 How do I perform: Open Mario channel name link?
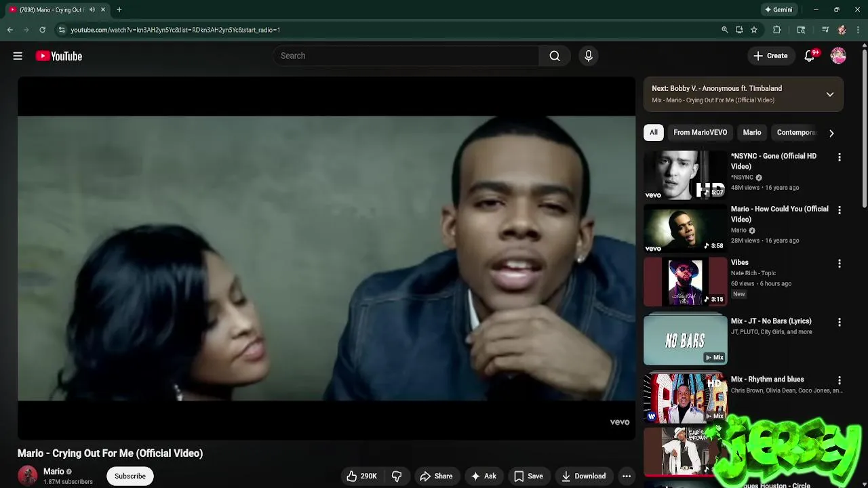54,471
